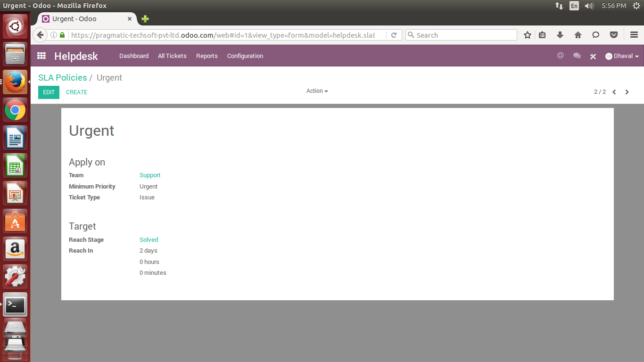
Task: Open the Odoo apps grid menu
Action: click(x=41, y=56)
